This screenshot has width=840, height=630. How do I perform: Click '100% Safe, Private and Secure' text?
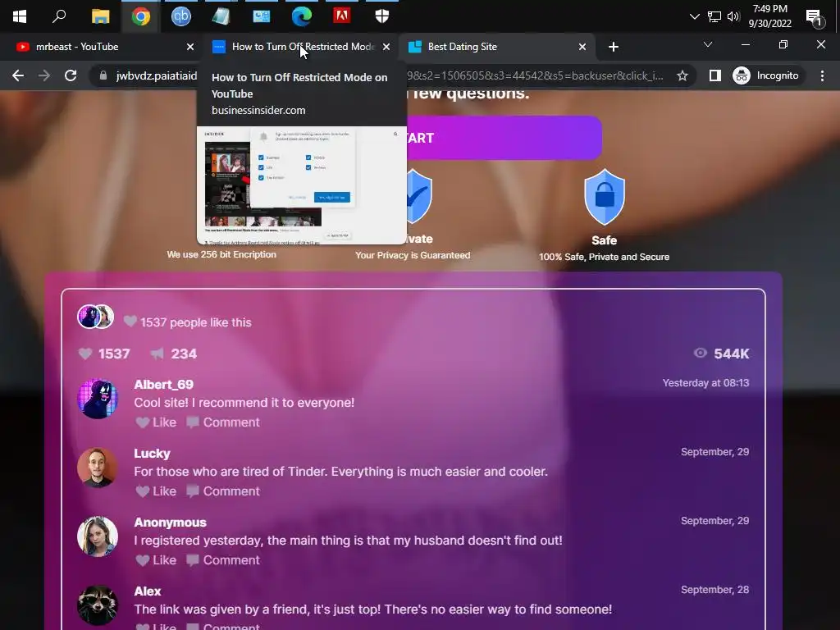click(x=604, y=257)
